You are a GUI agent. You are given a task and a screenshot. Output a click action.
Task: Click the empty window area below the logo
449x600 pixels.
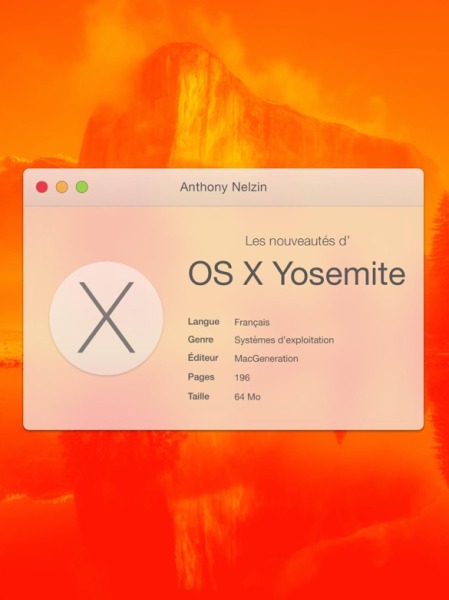click(106, 402)
